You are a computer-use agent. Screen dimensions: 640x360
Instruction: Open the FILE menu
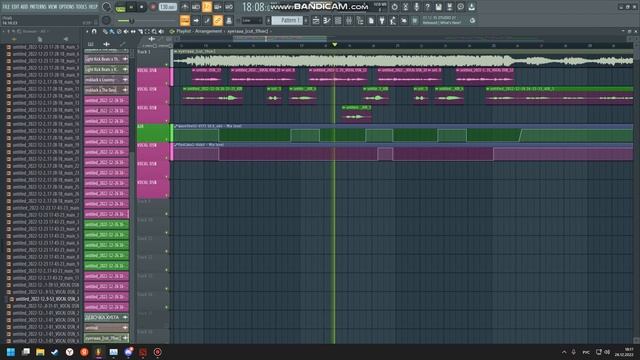[6, 7]
